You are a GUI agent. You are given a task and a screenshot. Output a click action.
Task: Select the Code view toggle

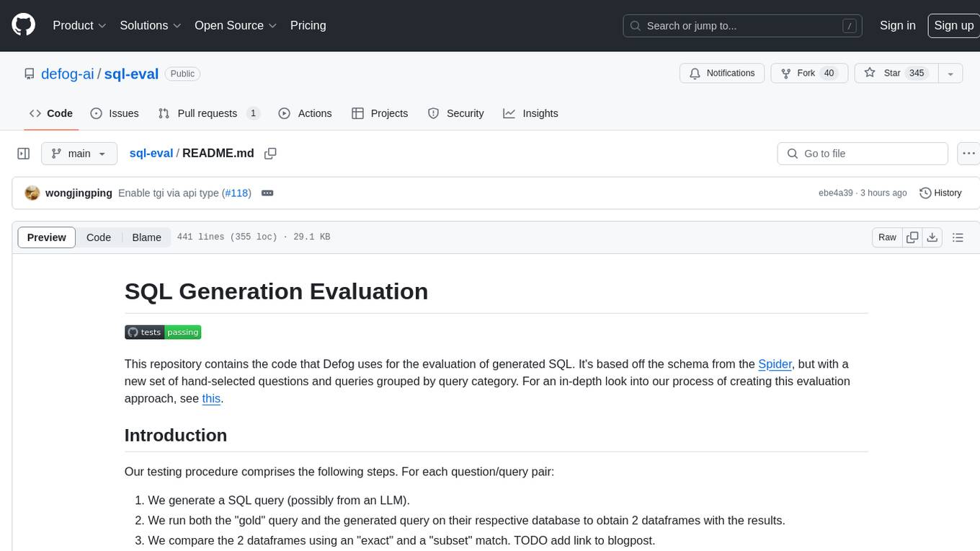pyautogui.click(x=99, y=237)
